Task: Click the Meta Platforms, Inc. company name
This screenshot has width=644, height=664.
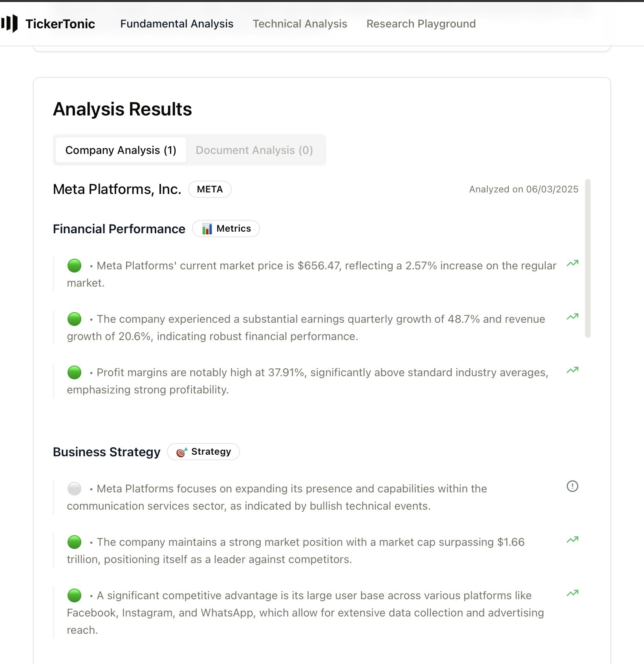Action: [117, 189]
